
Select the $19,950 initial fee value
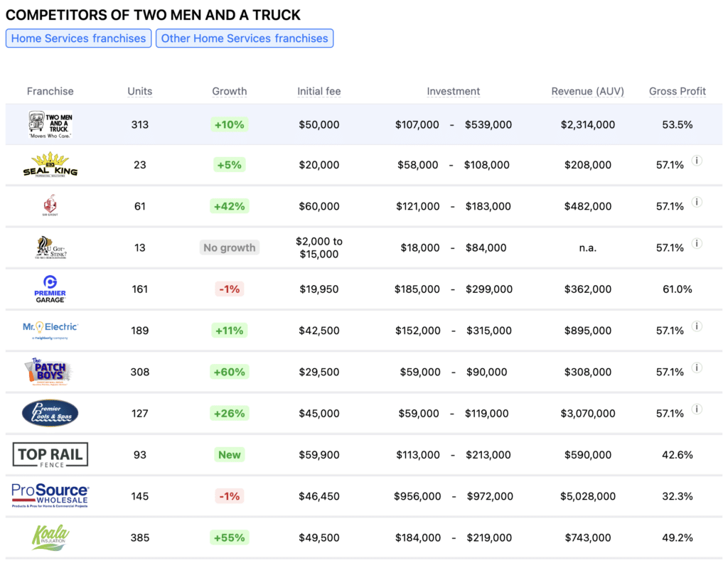click(x=319, y=289)
